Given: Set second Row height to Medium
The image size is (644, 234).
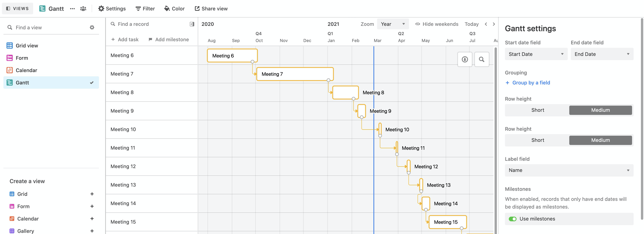Looking at the screenshot, I should click(600, 140).
